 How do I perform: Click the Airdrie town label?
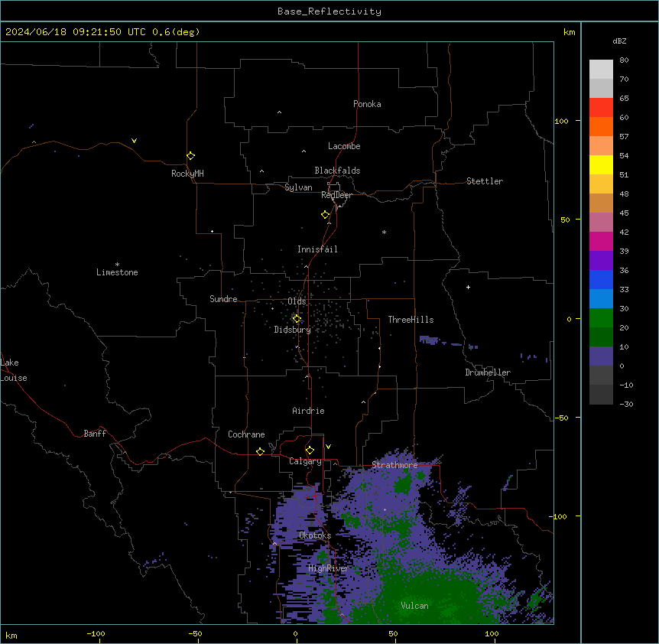(x=308, y=411)
